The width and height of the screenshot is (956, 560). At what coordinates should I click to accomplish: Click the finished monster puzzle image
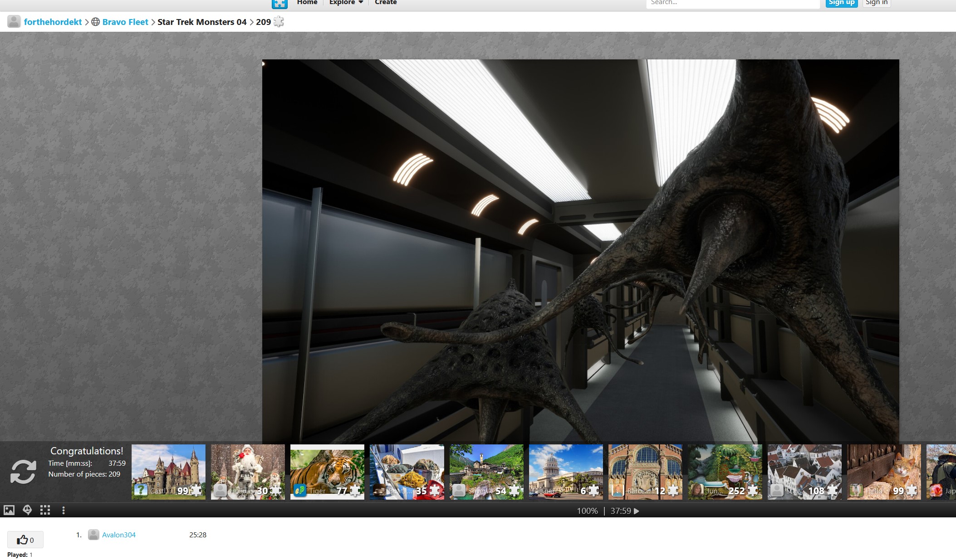coord(580,252)
